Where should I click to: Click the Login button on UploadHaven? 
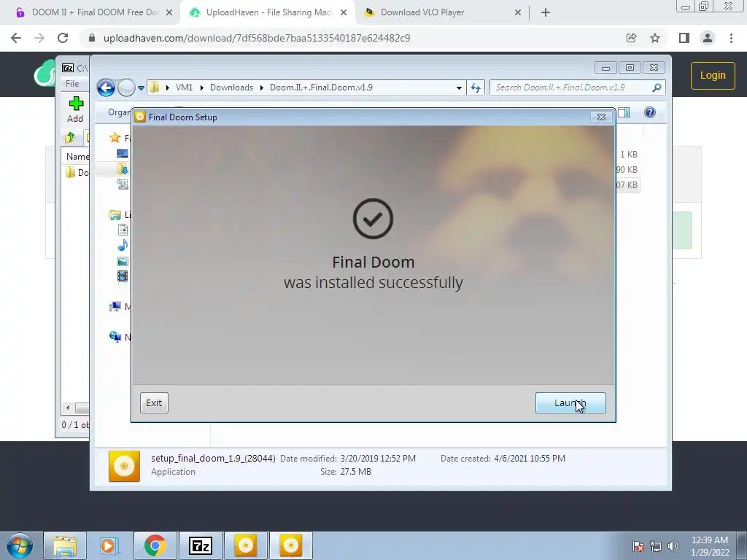coord(713,75)
